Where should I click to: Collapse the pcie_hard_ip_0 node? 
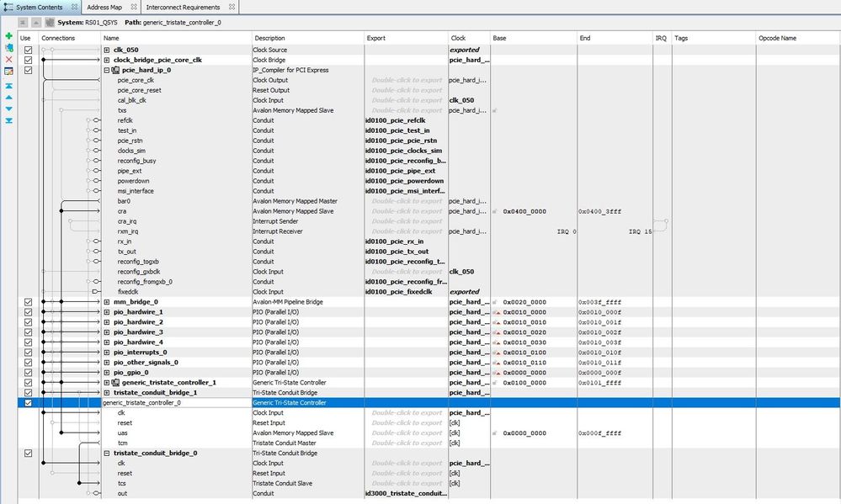click(107, 71)
